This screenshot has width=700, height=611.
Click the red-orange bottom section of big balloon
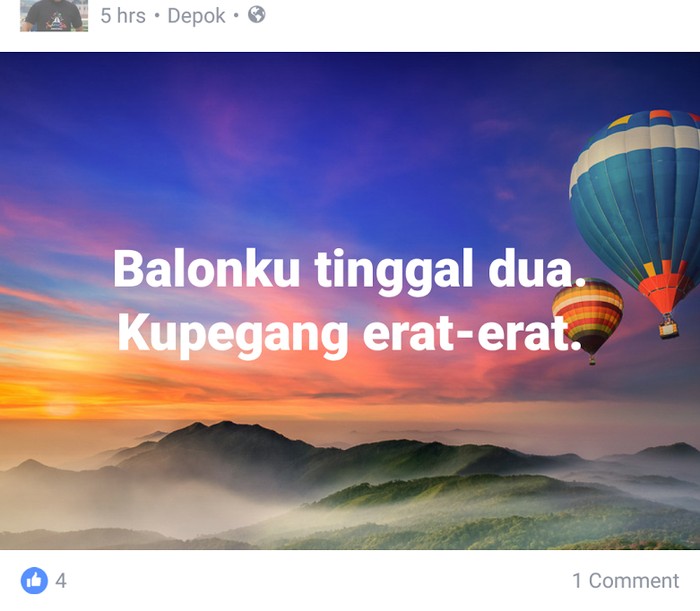(x=664, y=288)
